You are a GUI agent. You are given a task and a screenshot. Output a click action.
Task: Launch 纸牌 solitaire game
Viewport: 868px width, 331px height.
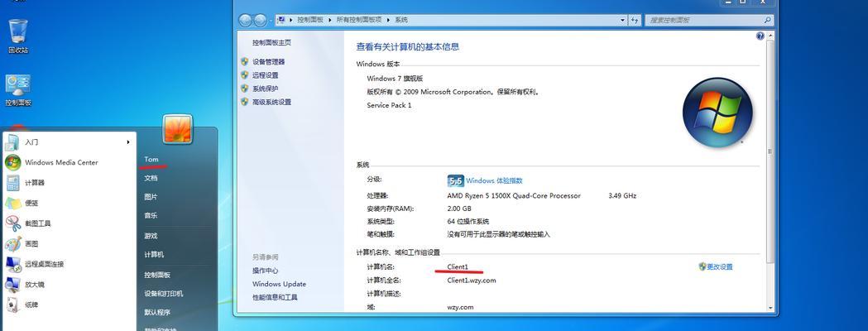pos(31,305)
